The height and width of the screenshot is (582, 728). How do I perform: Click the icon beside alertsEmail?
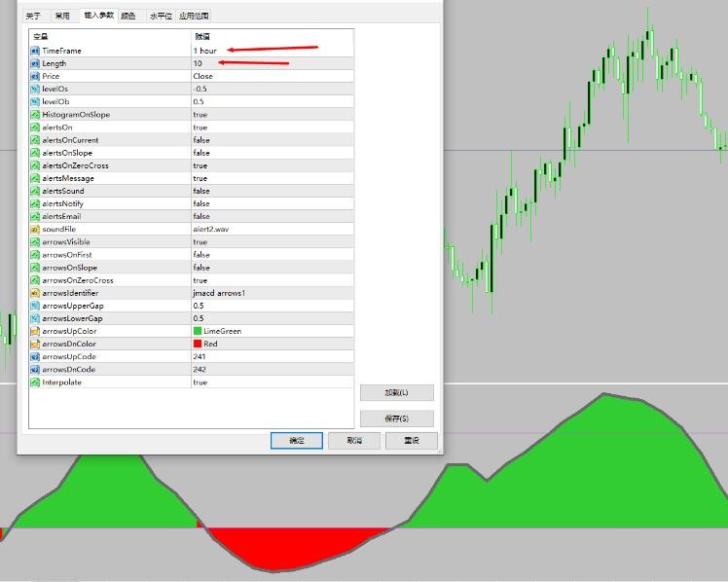point(35,216)
